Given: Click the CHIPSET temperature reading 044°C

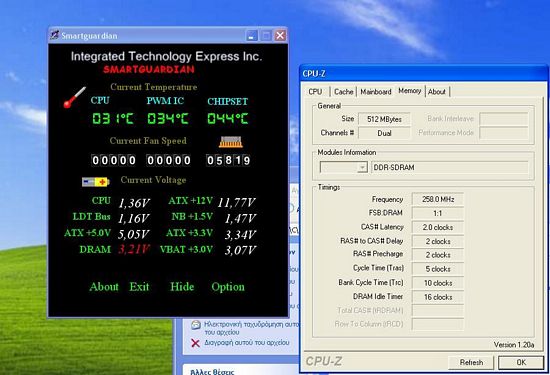Looking at the screenshot, I should pos(228,119).
